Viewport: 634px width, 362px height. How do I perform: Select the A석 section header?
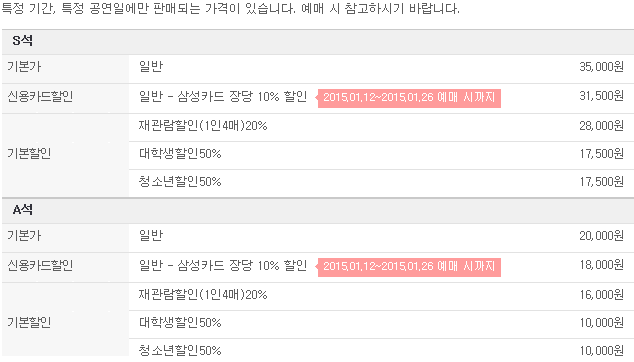click(318, 211)
